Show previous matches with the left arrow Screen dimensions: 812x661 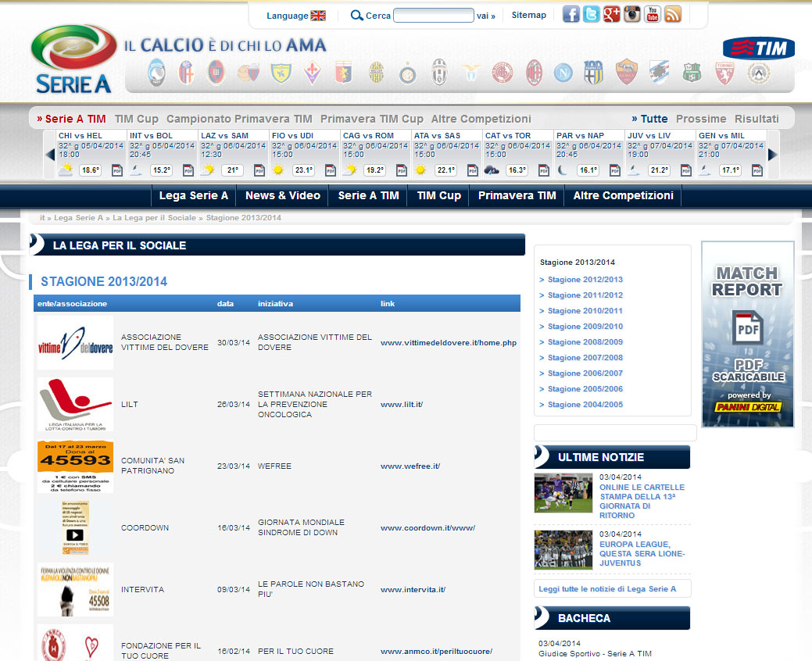point(50,155)
